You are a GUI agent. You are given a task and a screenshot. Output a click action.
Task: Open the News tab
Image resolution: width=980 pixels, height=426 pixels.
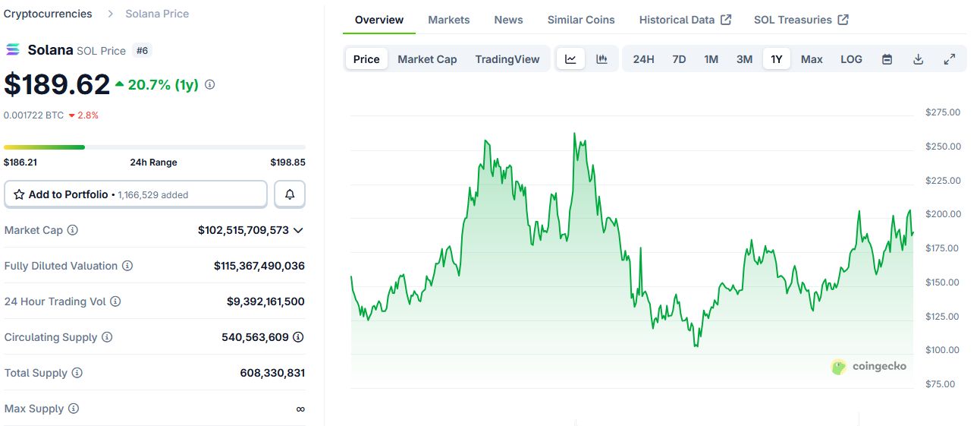click(x=508, y=20)
